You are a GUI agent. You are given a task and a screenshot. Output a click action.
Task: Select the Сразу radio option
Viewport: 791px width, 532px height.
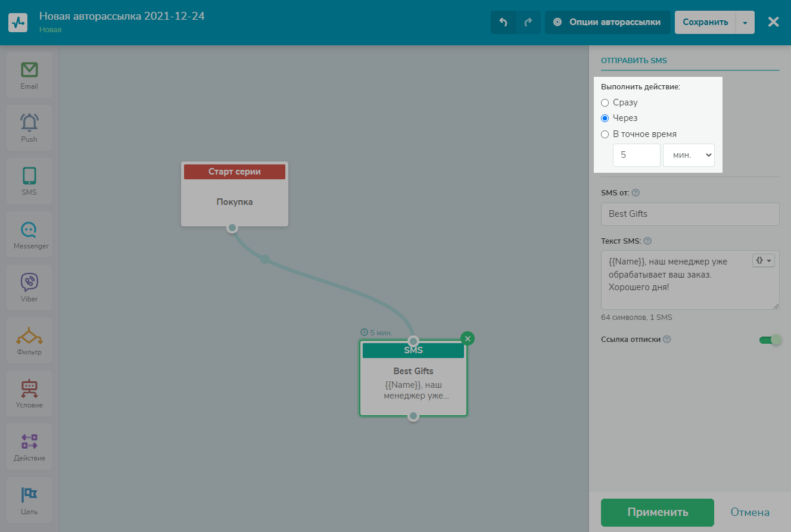pyautogui.click(x=605, y=102)
